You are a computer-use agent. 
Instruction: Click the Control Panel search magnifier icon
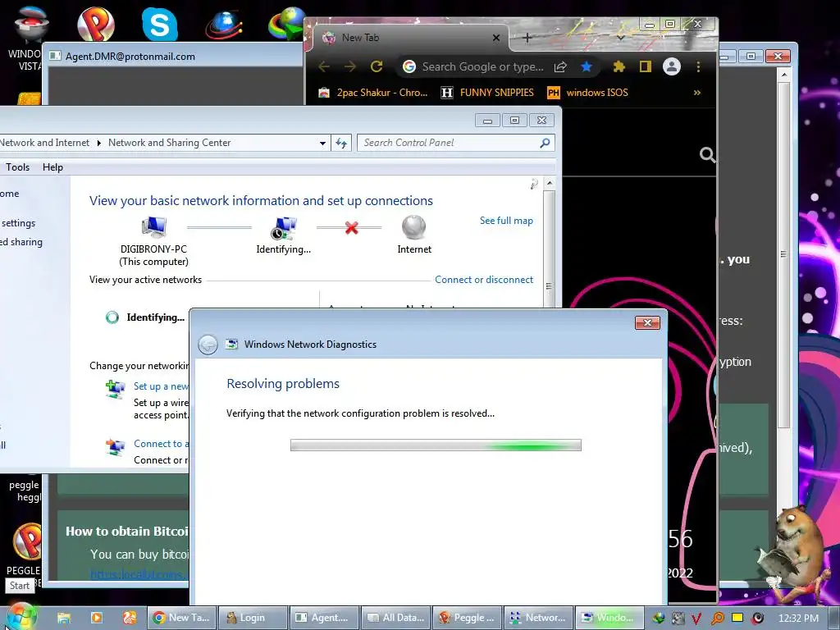[545, 143]
